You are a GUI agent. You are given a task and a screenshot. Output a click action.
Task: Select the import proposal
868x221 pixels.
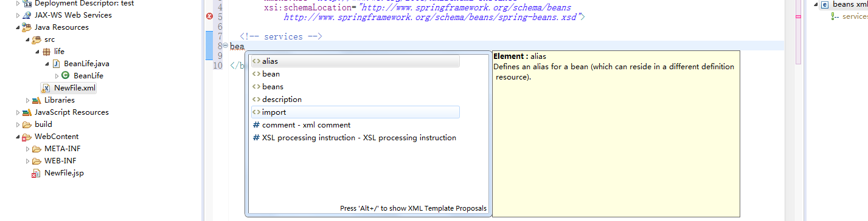(355, 112)
